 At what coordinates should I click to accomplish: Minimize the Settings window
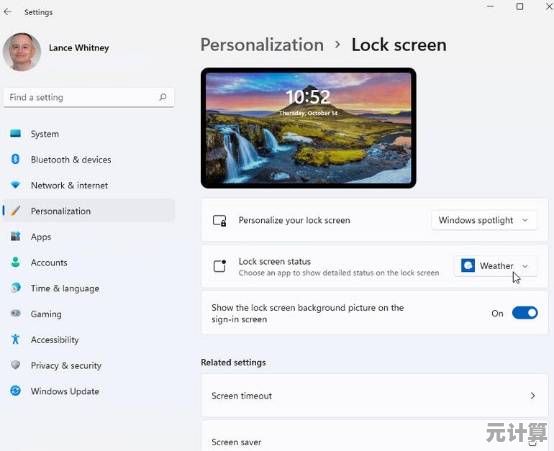point(490,6)
